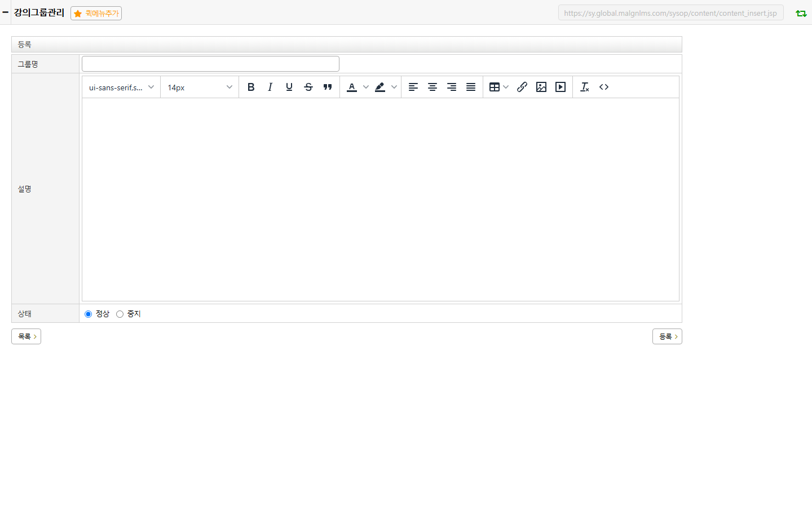
Task: Apply underline formatting
Action: coord(289,87)
